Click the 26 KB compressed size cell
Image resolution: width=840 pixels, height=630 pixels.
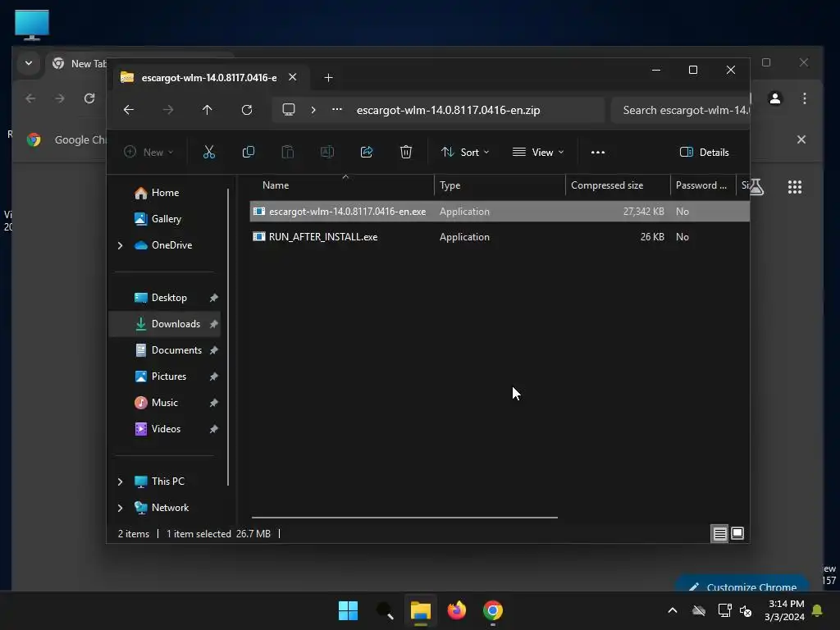point(652,237)
